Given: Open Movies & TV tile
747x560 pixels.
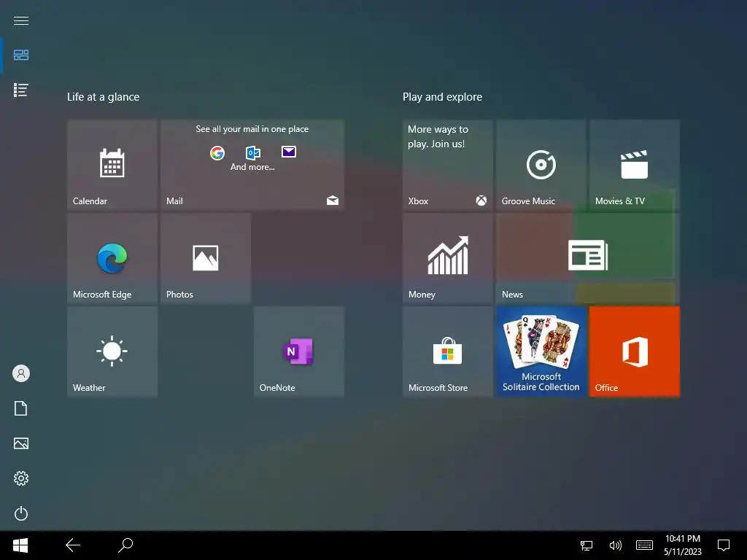Looking at the screenshot, I should coord(635,164).
